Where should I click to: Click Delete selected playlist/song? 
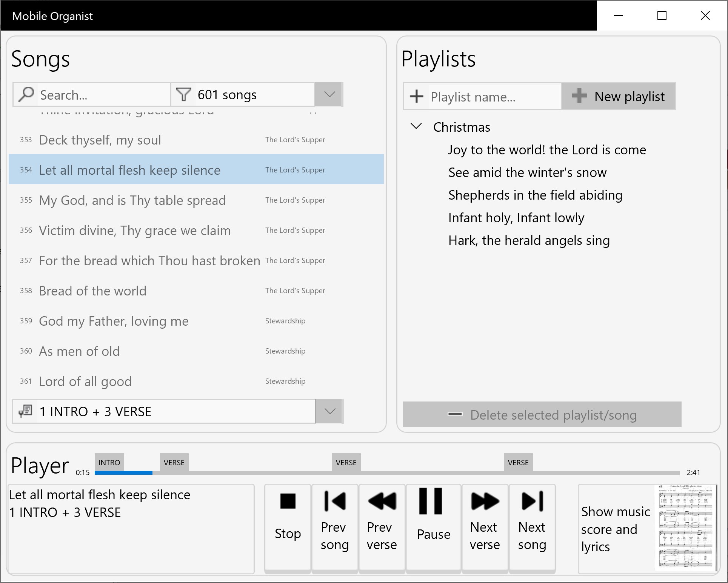[542, 415]
